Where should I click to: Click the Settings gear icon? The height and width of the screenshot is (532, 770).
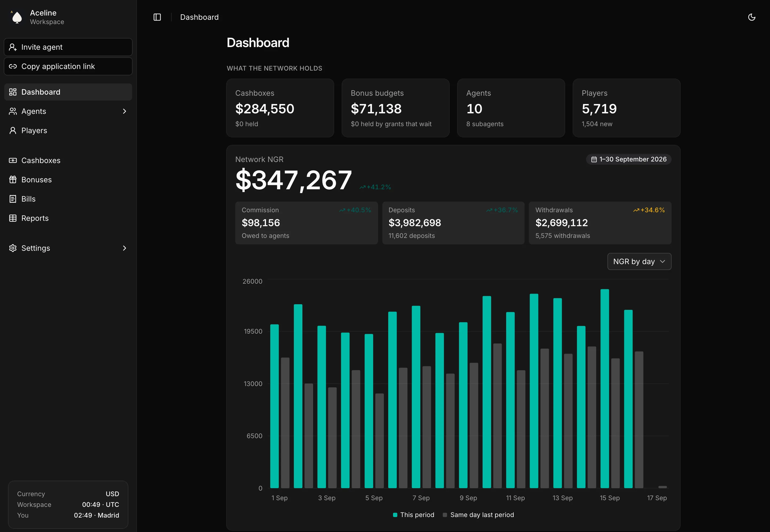pos(13,248)
